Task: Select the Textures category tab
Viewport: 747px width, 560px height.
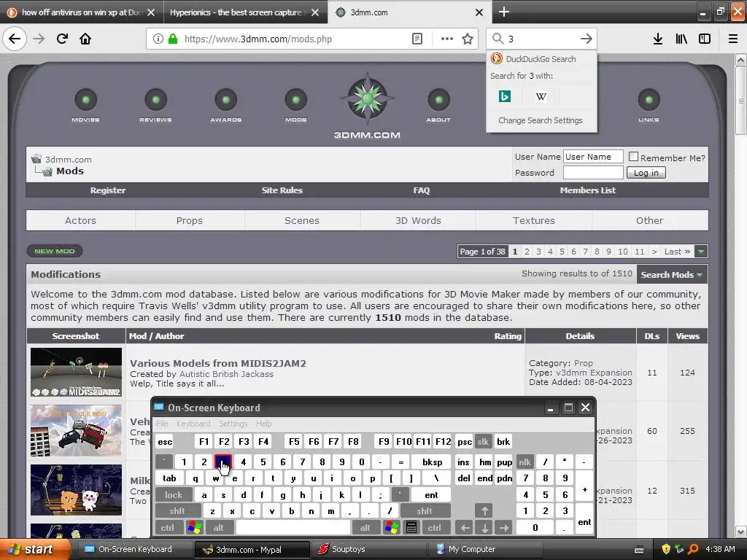Action: click(533, 220)
